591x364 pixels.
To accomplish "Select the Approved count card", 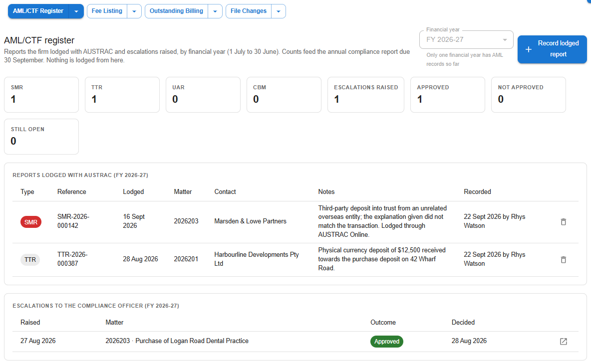I will pos(448,95).
